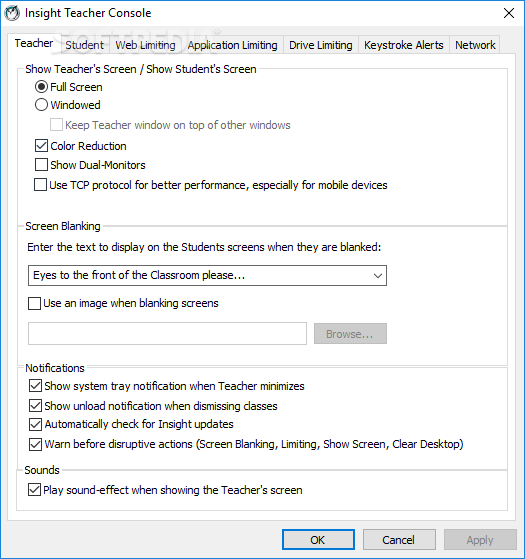525x559 pixels.
Task: Open the Application Limiting tab
Action: pyautogui.click(x=232, y=45)
